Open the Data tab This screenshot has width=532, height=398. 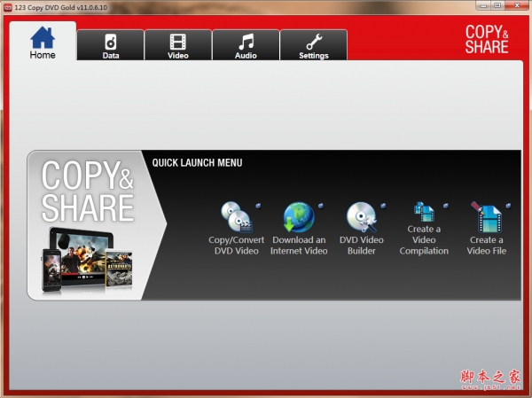point(111,45)
